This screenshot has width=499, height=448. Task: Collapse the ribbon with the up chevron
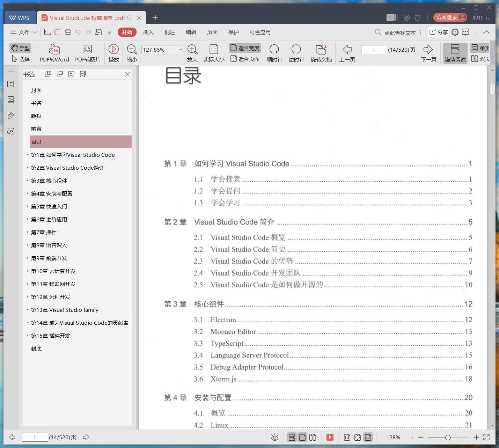[486, 32]
